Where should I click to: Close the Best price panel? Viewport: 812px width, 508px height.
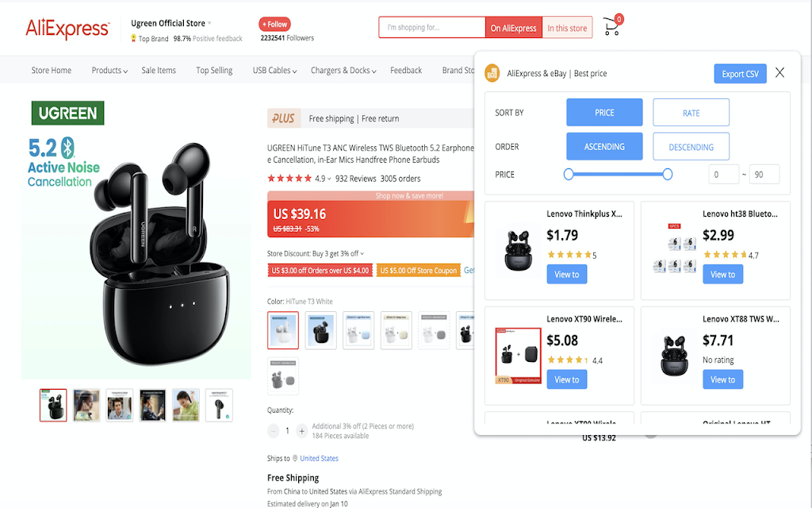tap(780, 72)
